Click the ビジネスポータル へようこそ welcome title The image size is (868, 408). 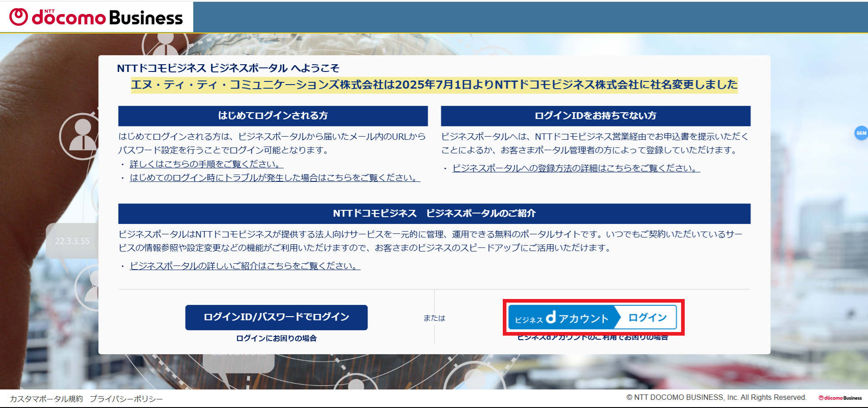click(x=228, y=68)
